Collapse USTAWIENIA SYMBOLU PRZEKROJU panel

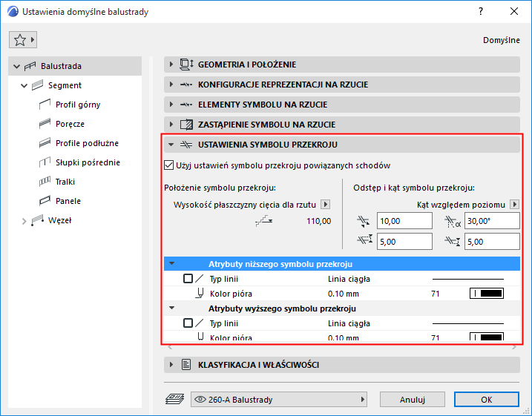point(341,145)
